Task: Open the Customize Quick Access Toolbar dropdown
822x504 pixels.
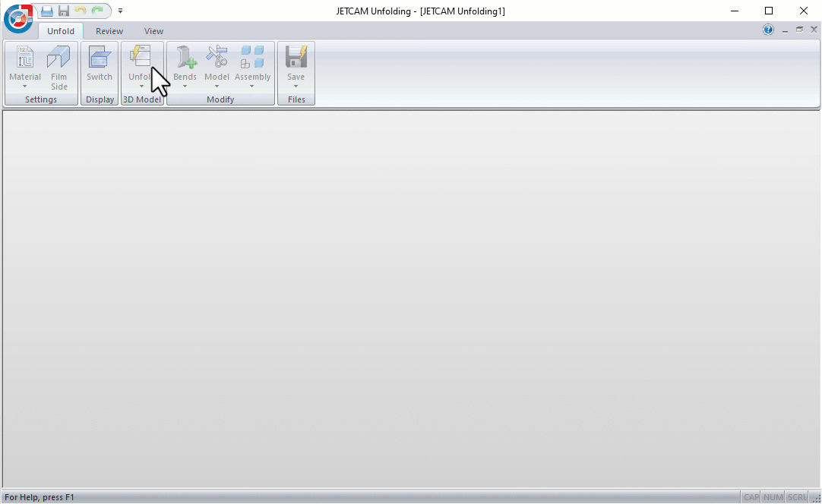Action: pos(120,11)
